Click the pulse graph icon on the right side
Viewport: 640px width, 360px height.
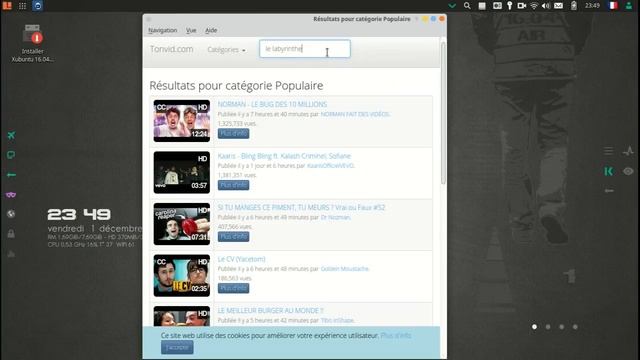coord(628,151)
